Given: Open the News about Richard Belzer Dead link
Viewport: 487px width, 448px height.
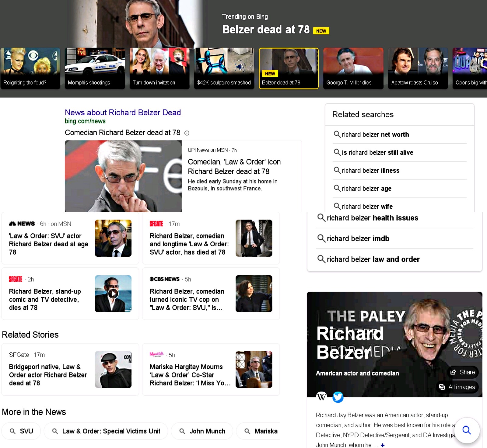Looking at the screenshot, I should (x=123, y=113).
